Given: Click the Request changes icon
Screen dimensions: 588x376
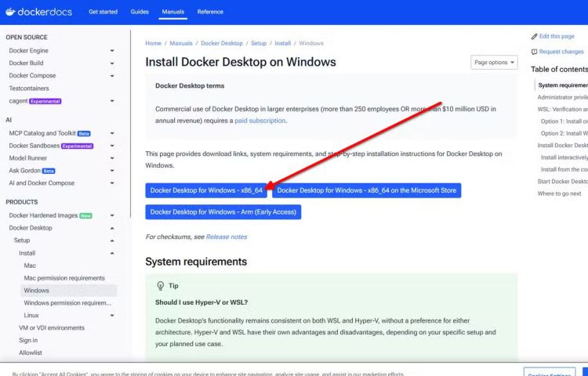Looking at the screenshot, I should point(535,52).
